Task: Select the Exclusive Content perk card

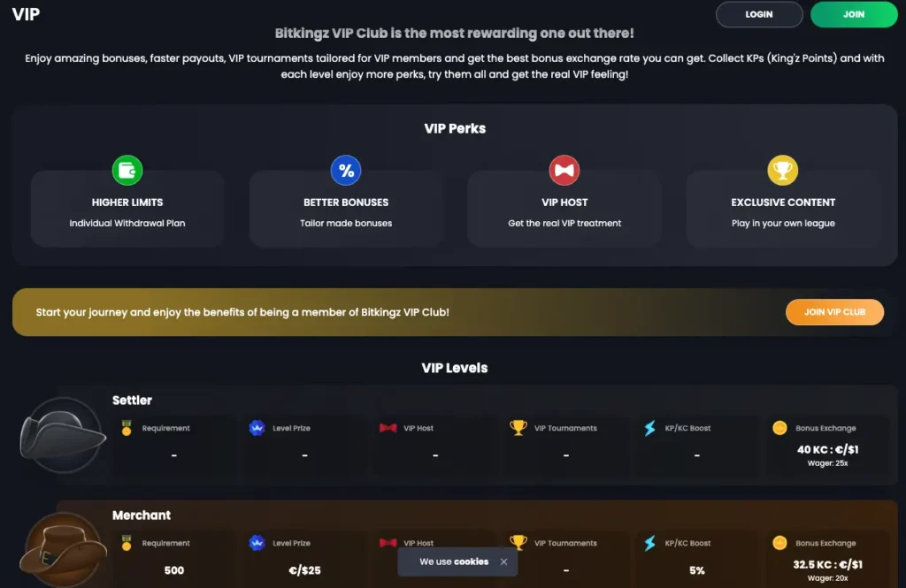Action: click(783, 208)
